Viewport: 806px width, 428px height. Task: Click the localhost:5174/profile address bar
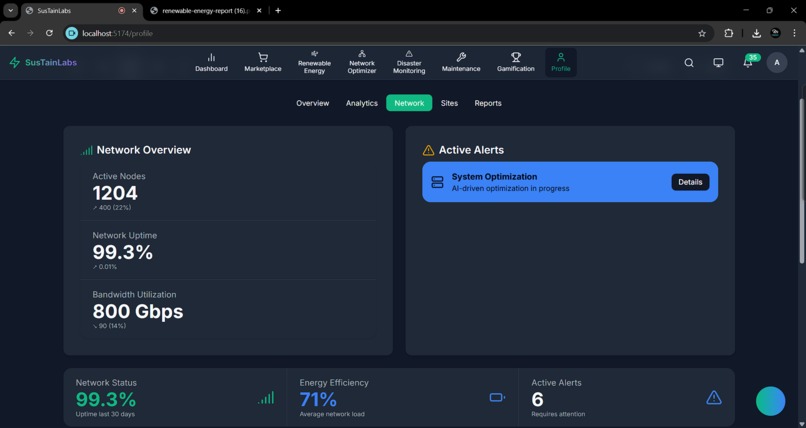(388, 33)
